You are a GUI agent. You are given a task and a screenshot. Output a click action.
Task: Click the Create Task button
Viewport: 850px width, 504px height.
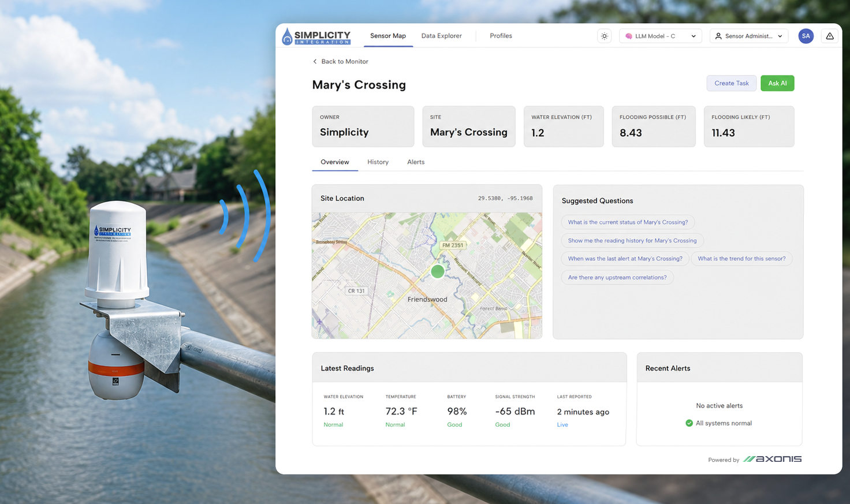[732, 83]
